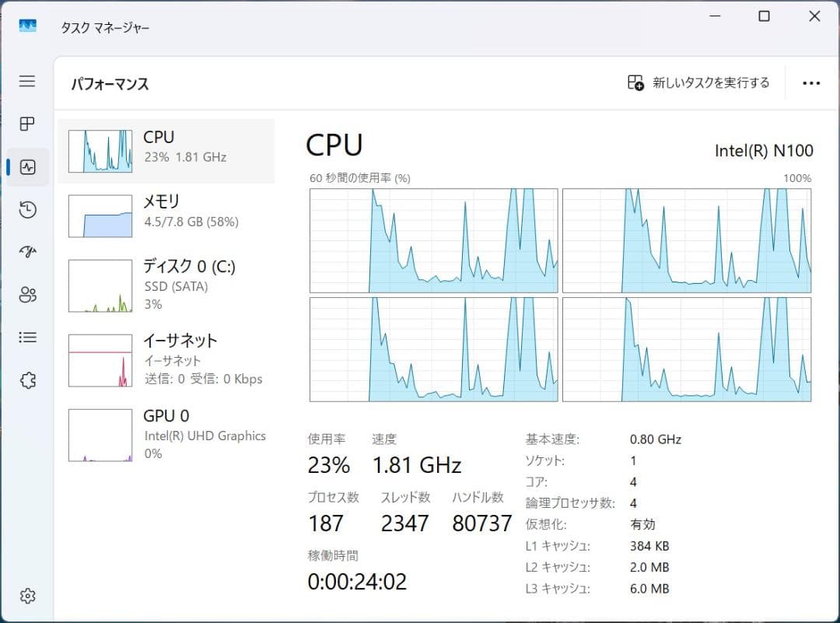
Task: Switch to the Processes view
Action: click(x=27, y=124)
